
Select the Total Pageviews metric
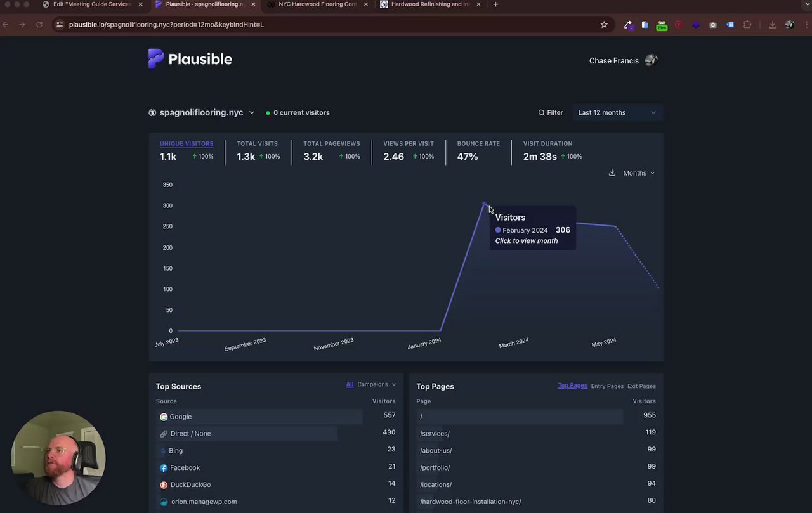[x=332, y=151]
